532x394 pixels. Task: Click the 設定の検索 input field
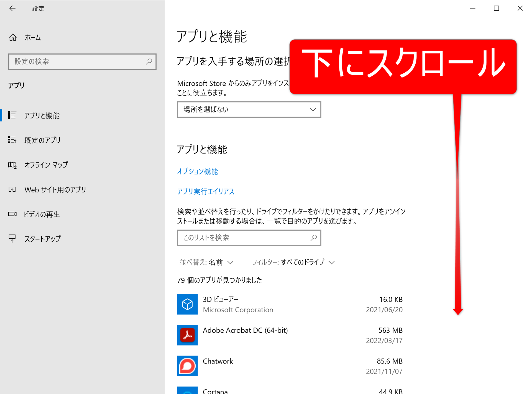(x=78, y=61)
